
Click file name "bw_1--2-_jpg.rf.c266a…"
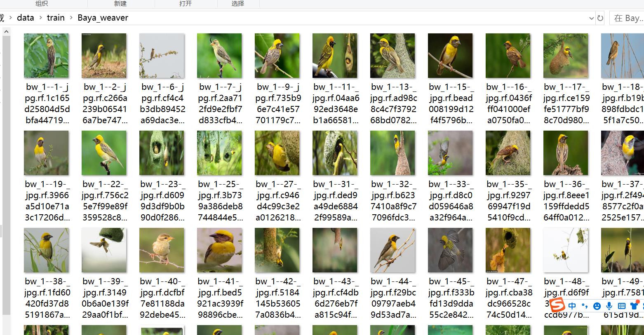pyautogui.click(x=105, y=103)
